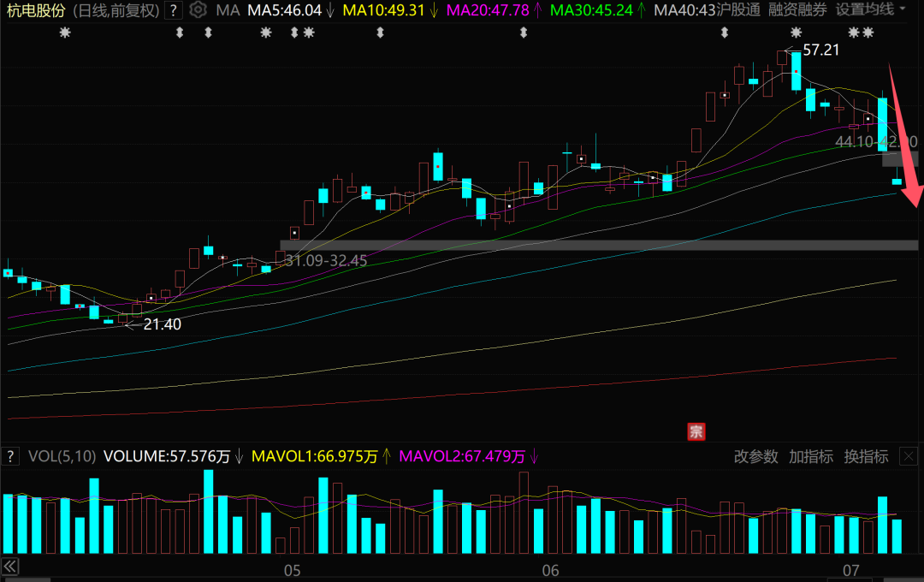Open chart settings gear icon
The width and height of the screenshot is (924, 582).
pos(198,10)
